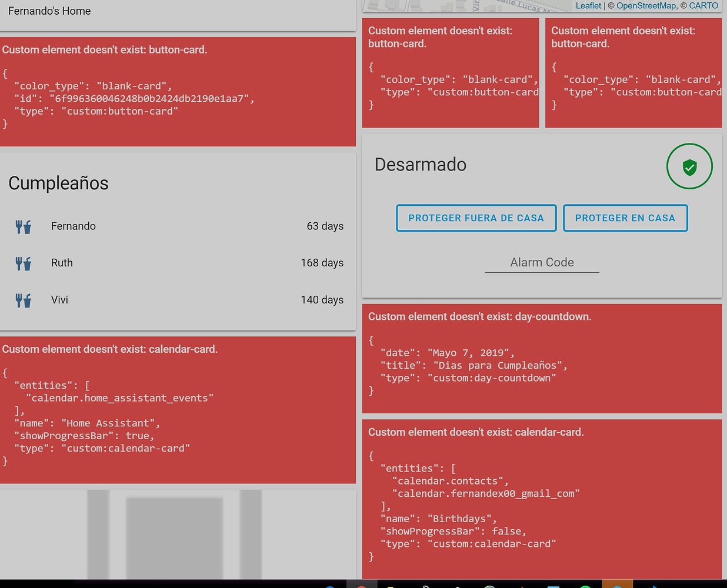Click the green circle icon in the taskbar
This screenshot has width=727, height=588.
pos(585,585)
